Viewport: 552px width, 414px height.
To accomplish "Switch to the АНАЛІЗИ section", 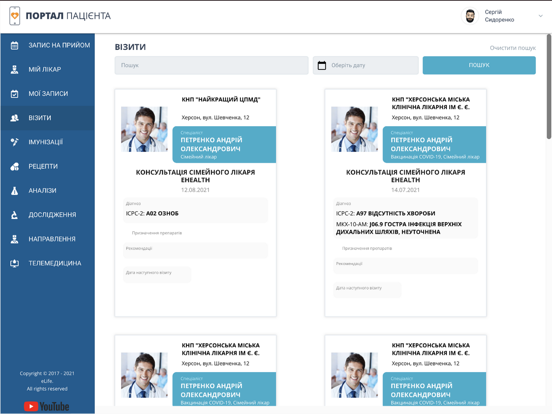I will coord(48,191).
